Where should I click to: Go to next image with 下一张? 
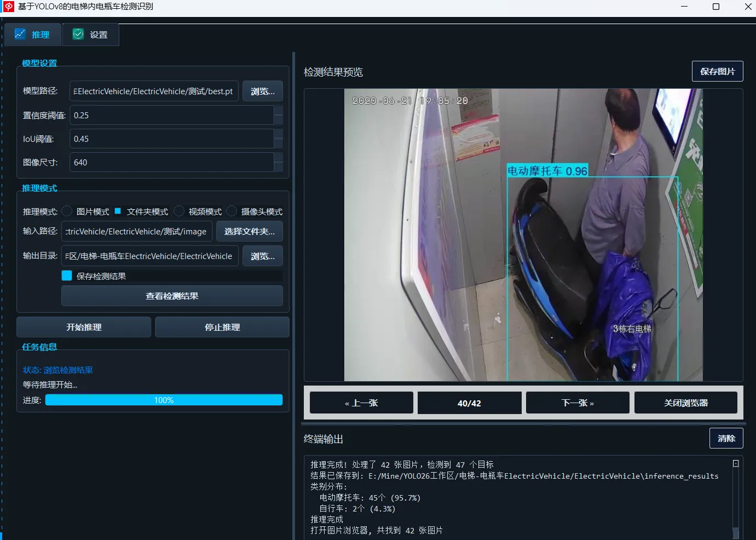(x=578, y=403)
